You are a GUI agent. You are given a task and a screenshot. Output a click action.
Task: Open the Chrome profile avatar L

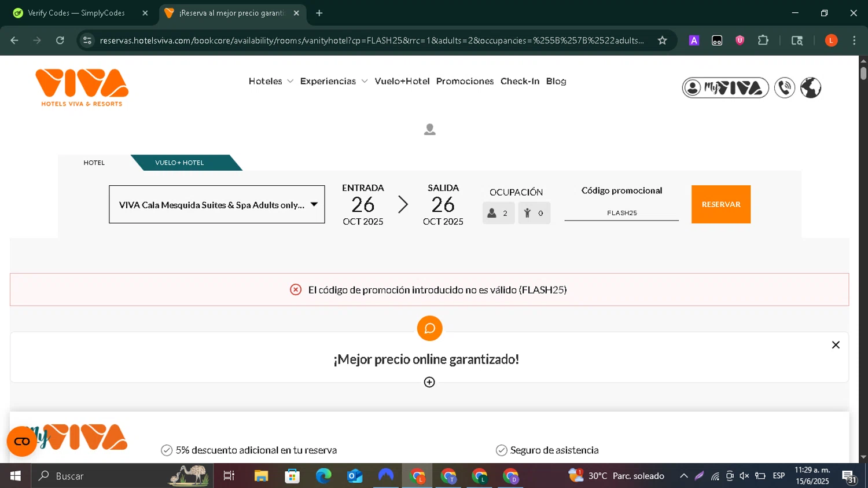point(831,41)
